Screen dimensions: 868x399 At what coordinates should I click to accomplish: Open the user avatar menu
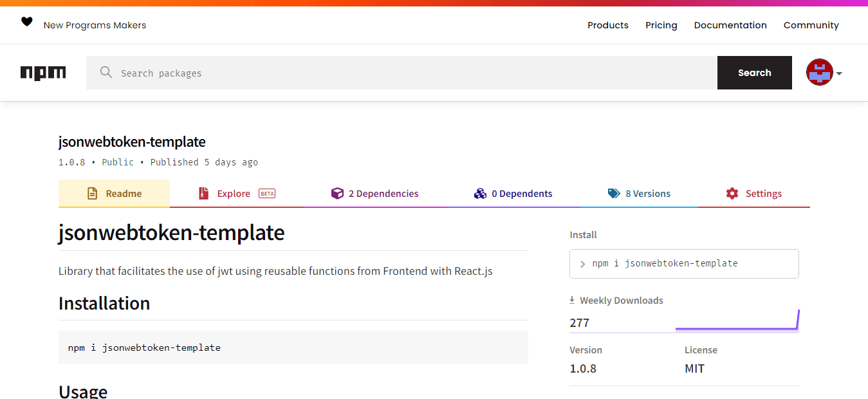pos(820,73)
